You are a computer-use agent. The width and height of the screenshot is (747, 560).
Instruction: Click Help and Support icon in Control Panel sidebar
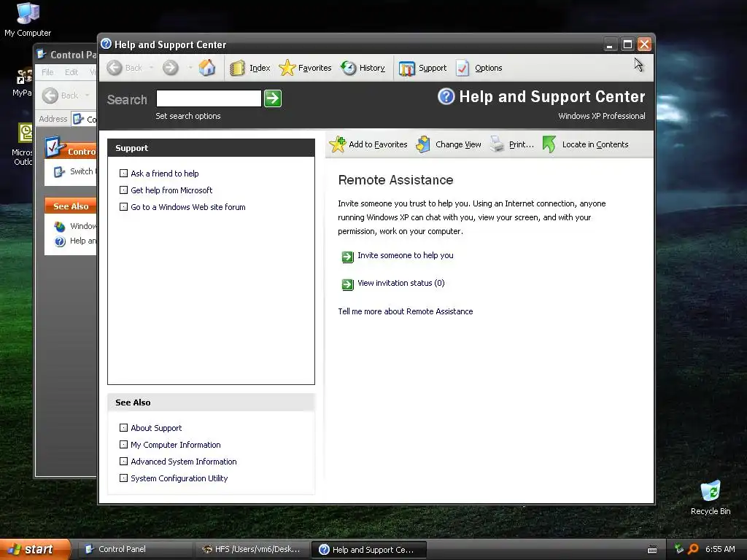(60, 241)
